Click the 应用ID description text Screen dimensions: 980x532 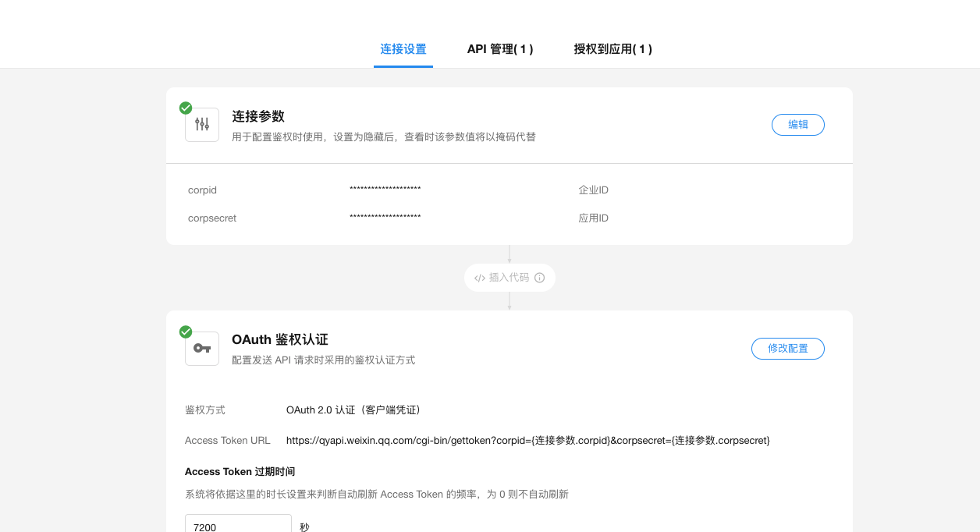[x=593, y=218]
